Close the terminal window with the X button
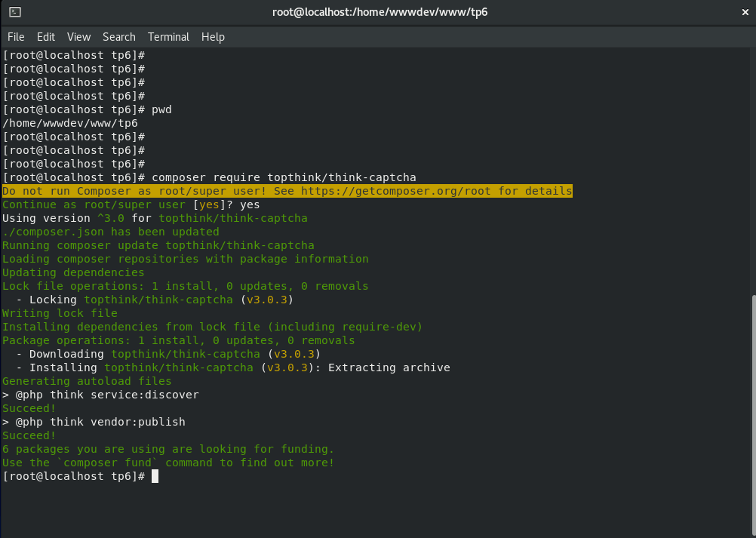Image resolution: width=756 pixels, height=538 pixels. 745,12
